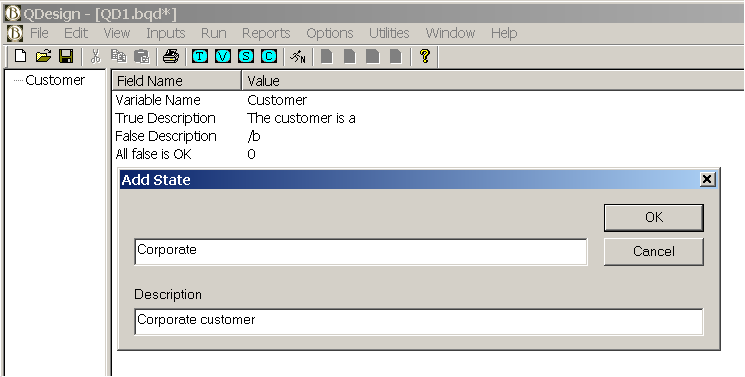
Task: Click the /b value cell
Action: pos(254,136)
